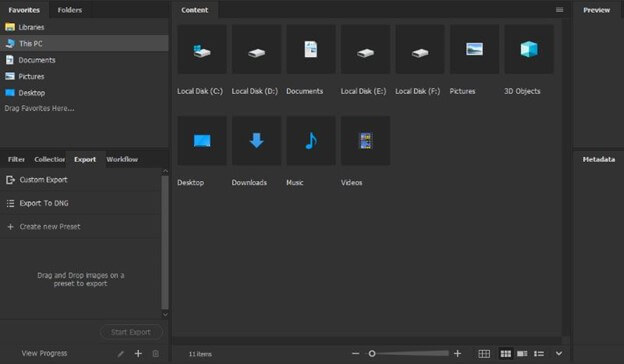Switch to the Folders tab
Screen dimensions: 624x364
pyautogui.click(x=70, y=10)
